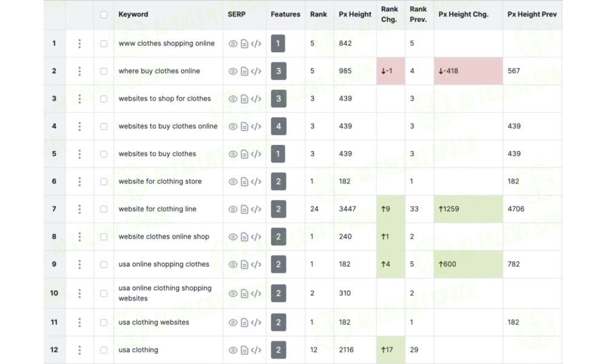Open code icon for 'usa clothing websites'
The height and width of the screenshot is (364, 607).
point(256,323)
